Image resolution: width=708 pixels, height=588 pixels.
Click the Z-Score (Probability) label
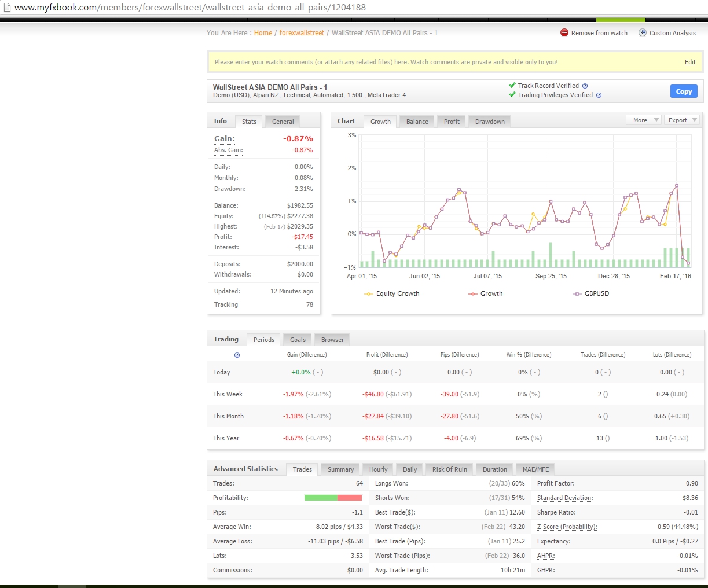[567, 527]
